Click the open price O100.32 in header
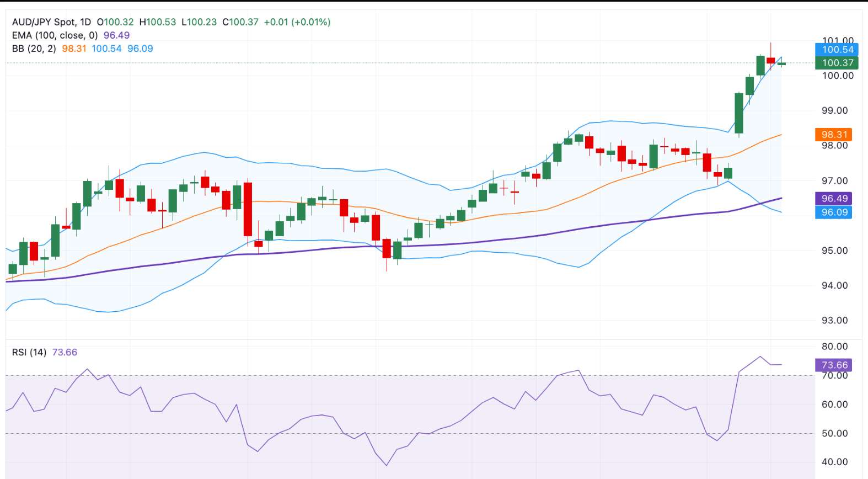Viewport: 868px width, 479px height. tap(115, 22)
